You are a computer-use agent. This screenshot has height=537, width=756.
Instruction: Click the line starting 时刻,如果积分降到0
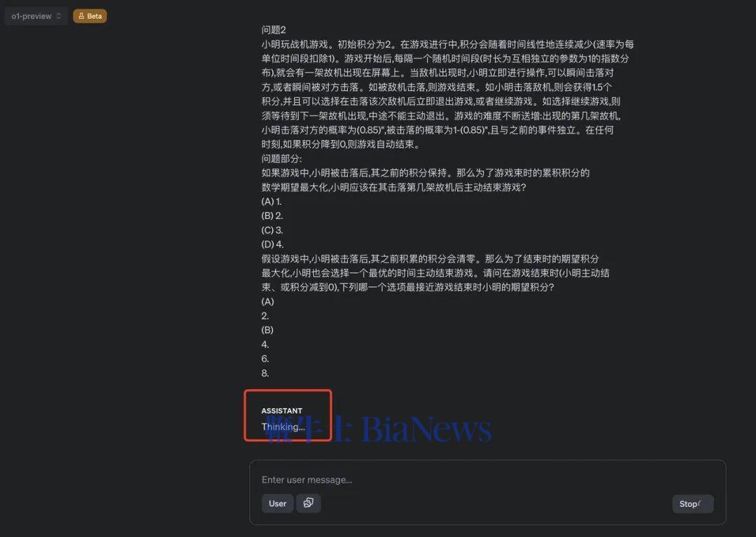(340, 144)
